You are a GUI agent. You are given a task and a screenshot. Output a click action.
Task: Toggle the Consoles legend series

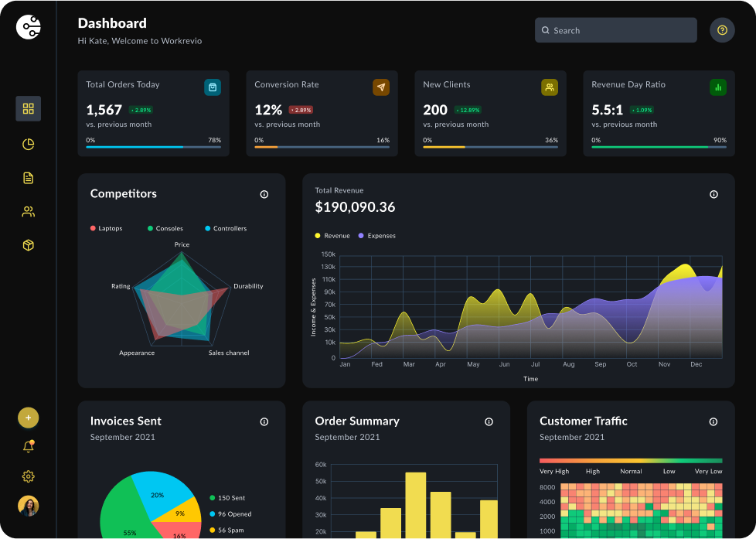(x=165, y=228)
